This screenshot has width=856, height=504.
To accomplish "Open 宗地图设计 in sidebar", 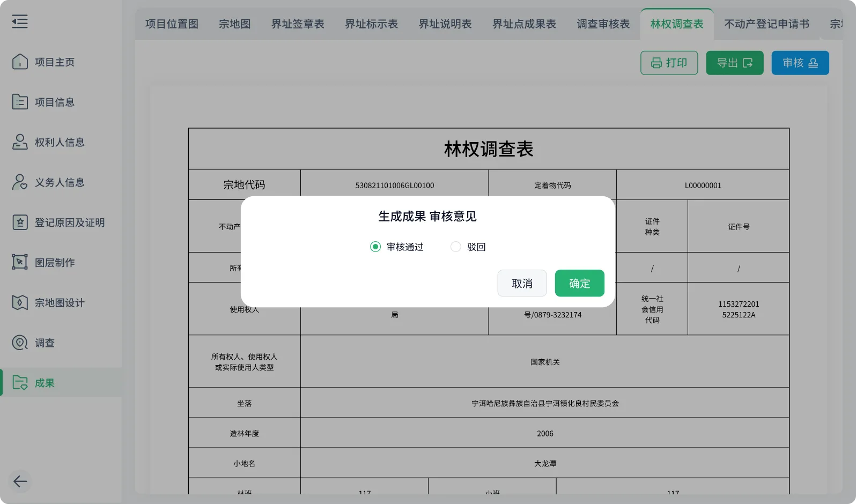I will 61,302.
